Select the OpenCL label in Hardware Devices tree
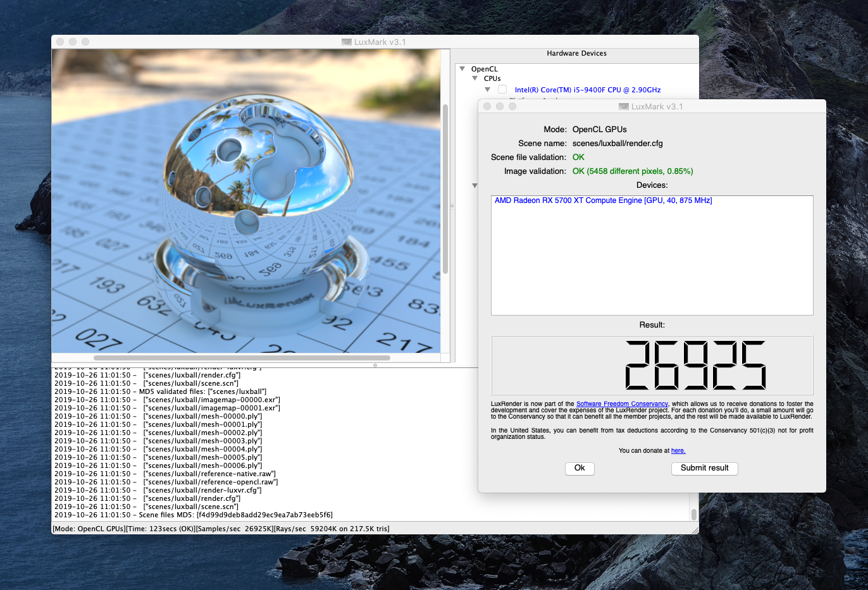This screenshot has width=868, height=590. point(485,69)
